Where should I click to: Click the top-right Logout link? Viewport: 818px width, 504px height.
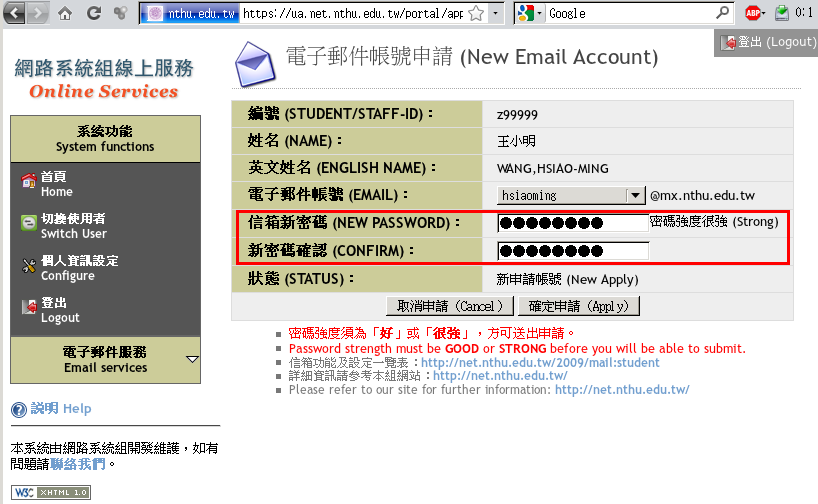(x=768, y=42)
